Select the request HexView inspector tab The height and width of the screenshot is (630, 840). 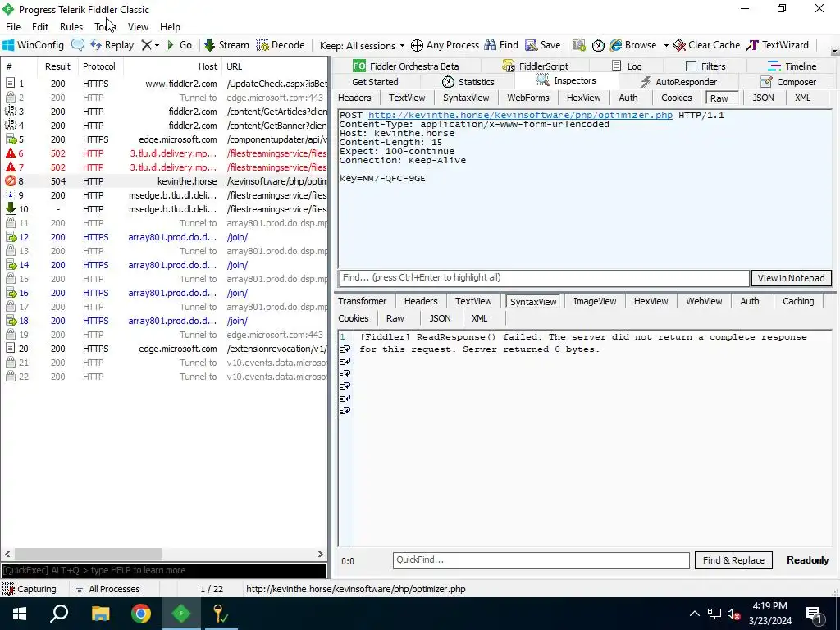coord(583,98)
